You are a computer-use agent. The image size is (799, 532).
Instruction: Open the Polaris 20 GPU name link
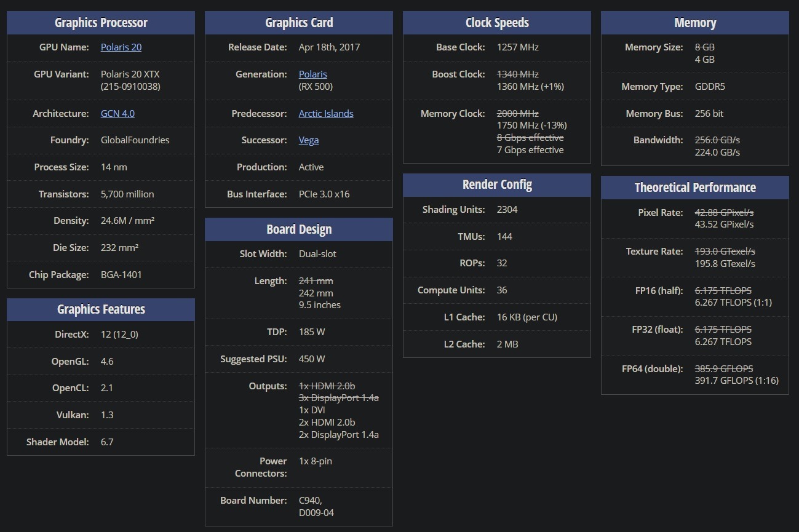coord(121,47)
